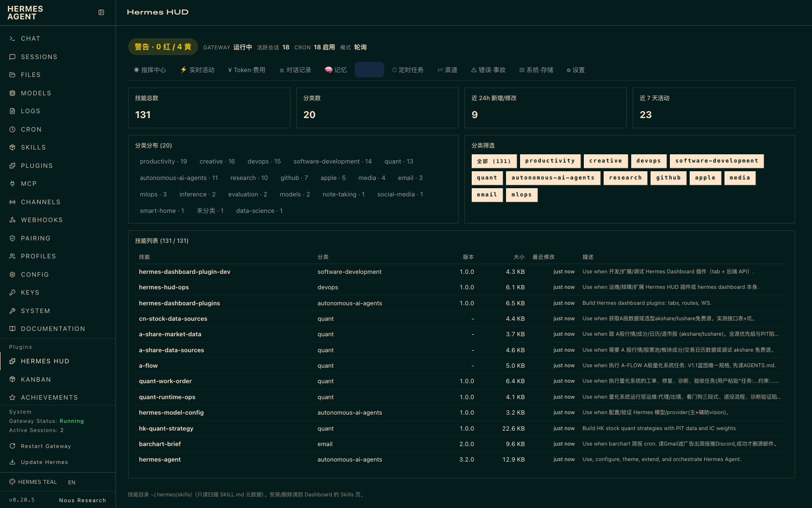Filter skills by github chip
Image resolution: width=812 pixels, height=508 pixels.
pos(668,178)
